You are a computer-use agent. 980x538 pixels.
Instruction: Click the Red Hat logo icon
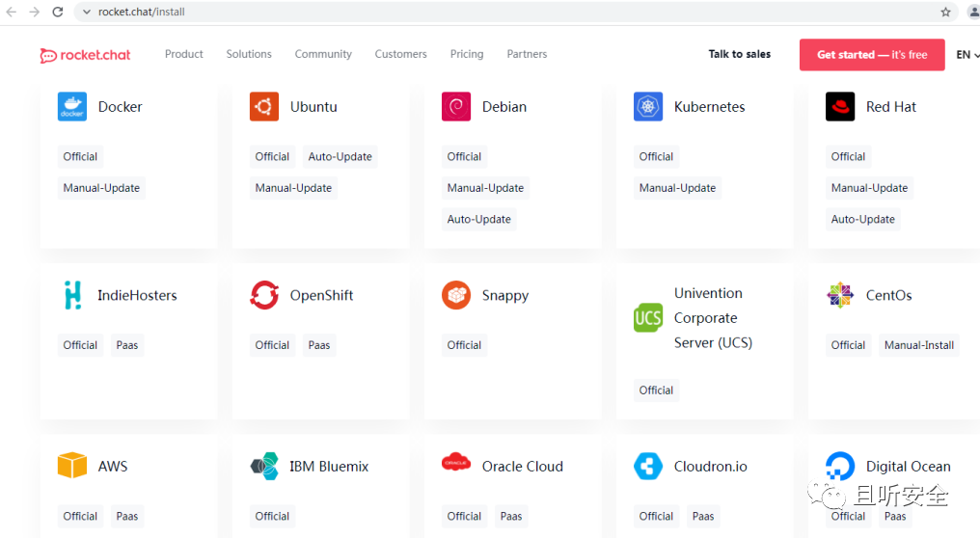pyautogui.click(x=839, y=106)
